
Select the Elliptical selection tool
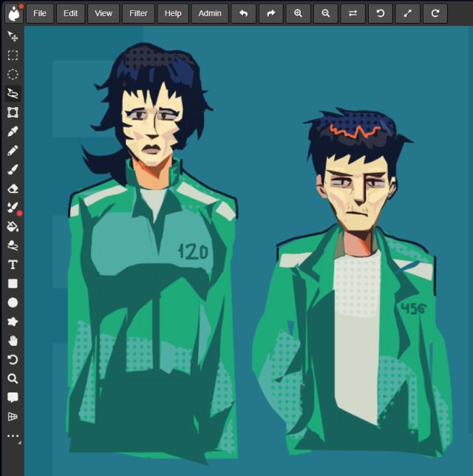(13, 75)
